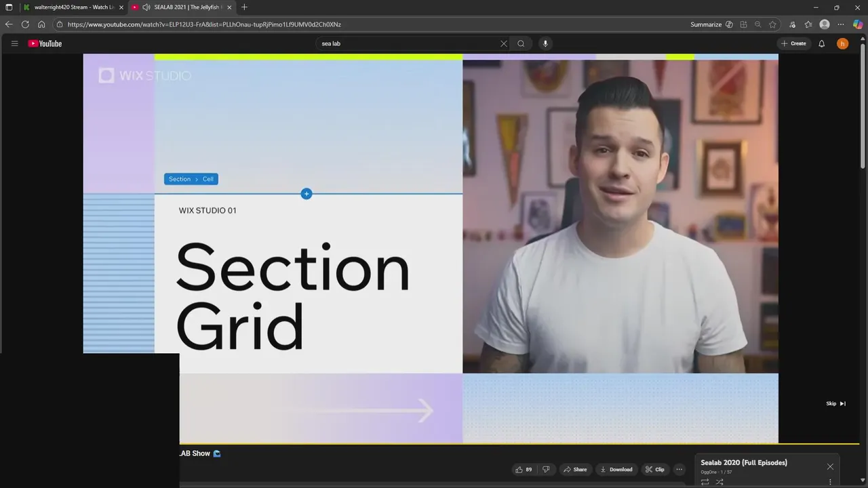Open a new browser tab
The image size is (868, 488).
[x=244, y=7]
